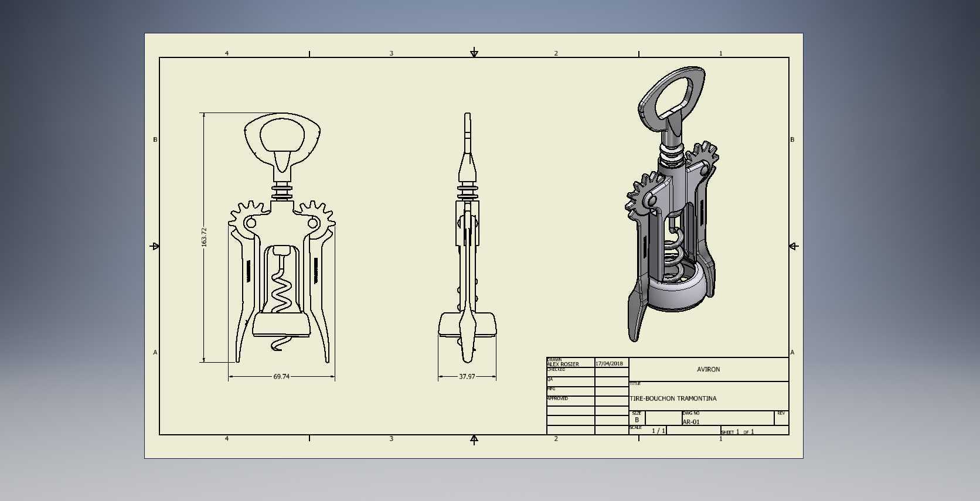Viewport: 980px width, 501px height.
Task: Select the AVIRON company text
Action: coord(708,370)
